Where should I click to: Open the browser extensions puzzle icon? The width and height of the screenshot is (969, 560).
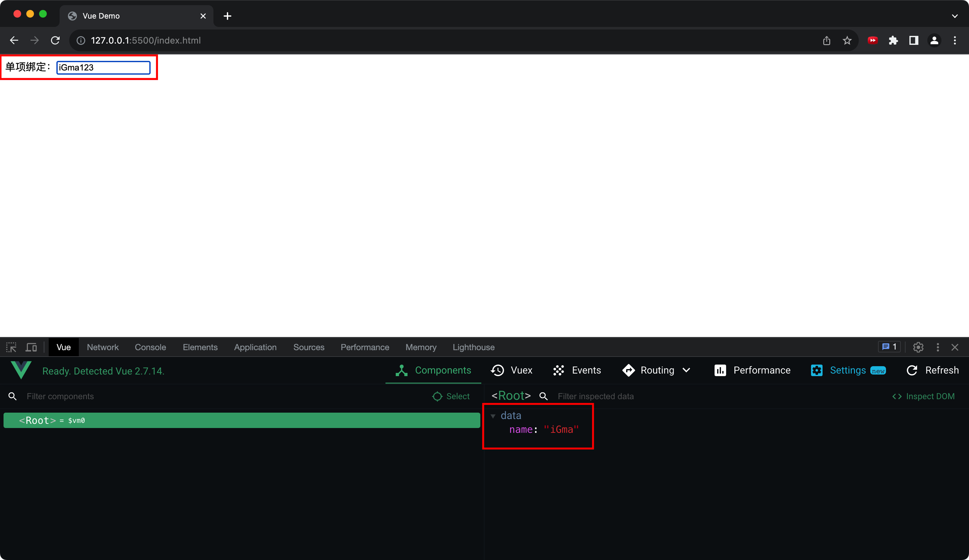point(893,40)
